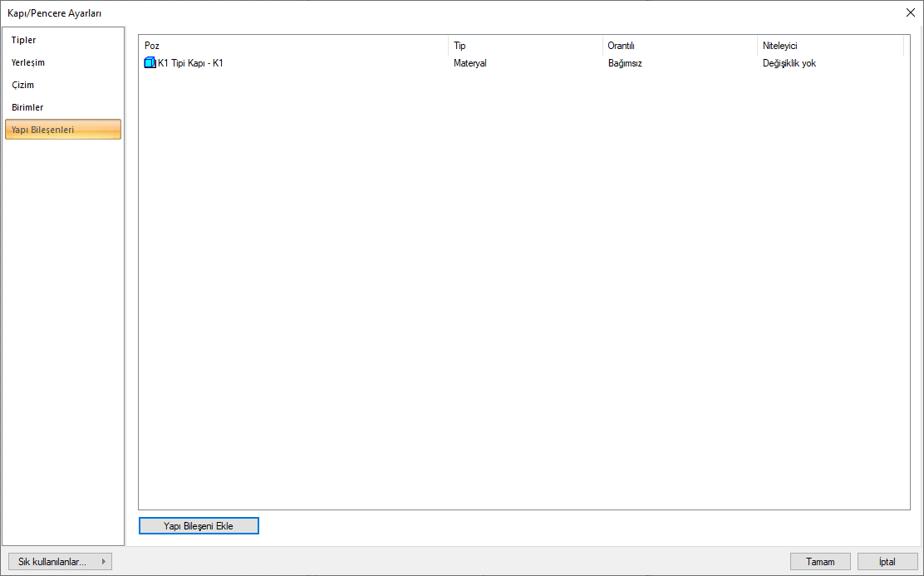Go to the Birimler section
924x576 pixels.
point(63,107)
